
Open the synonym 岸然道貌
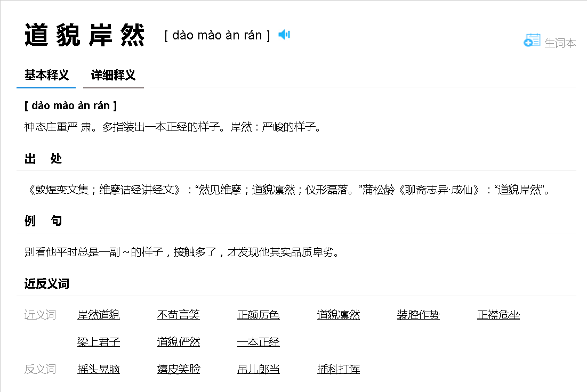point(98,314)
